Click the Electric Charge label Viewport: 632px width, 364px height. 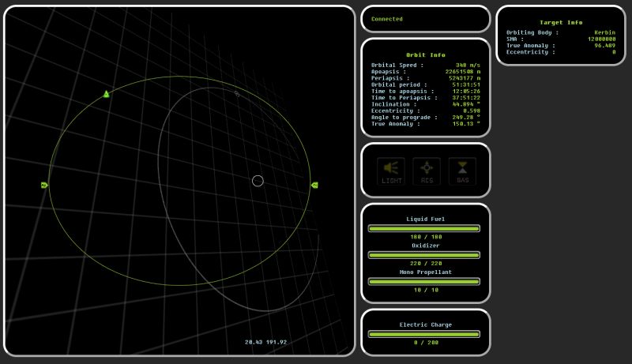426,325
